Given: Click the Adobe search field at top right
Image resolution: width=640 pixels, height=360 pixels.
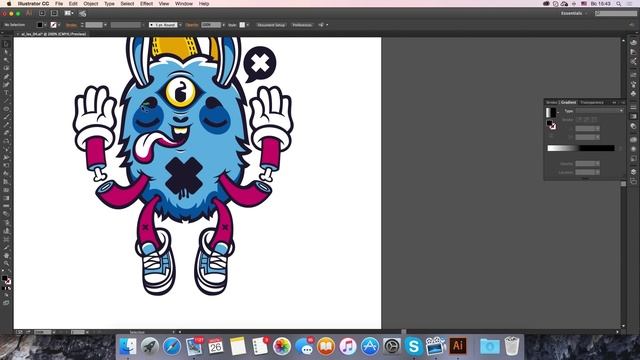Looking at the screenshot, I should [616, 13].
